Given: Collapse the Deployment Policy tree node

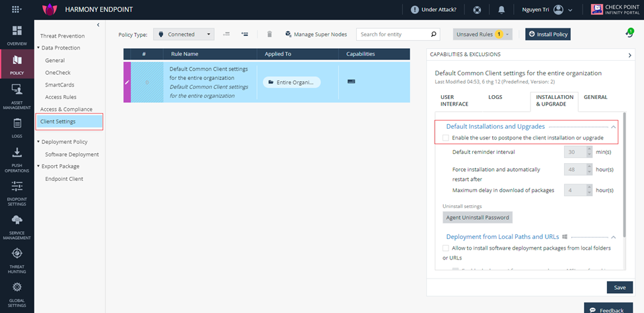Looking at the screenshot, I should pos(38,142).
